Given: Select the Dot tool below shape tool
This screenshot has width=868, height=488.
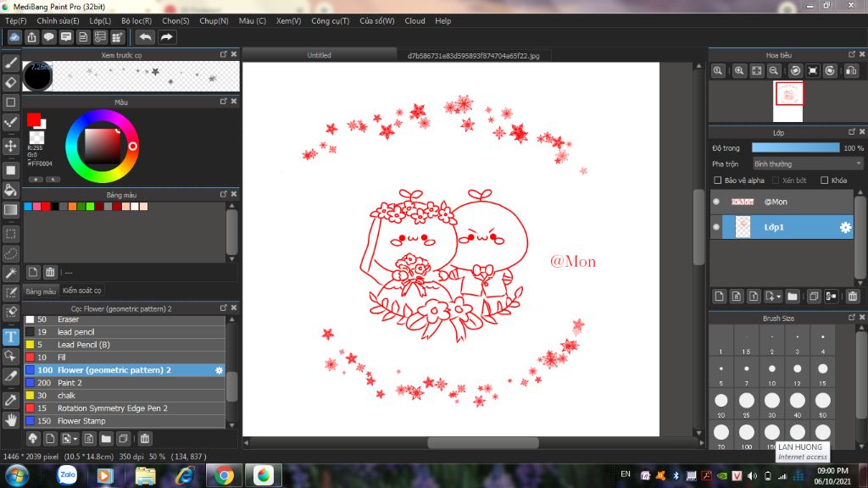Looking at the screenshot, I should [x=10, y=122].
